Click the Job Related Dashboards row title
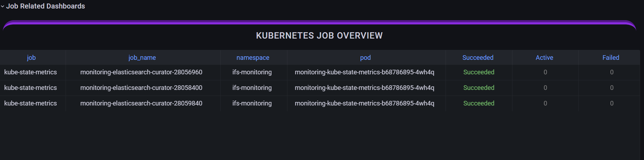Image resolution: width=644 pixels, height=160 pixels. 45,6
